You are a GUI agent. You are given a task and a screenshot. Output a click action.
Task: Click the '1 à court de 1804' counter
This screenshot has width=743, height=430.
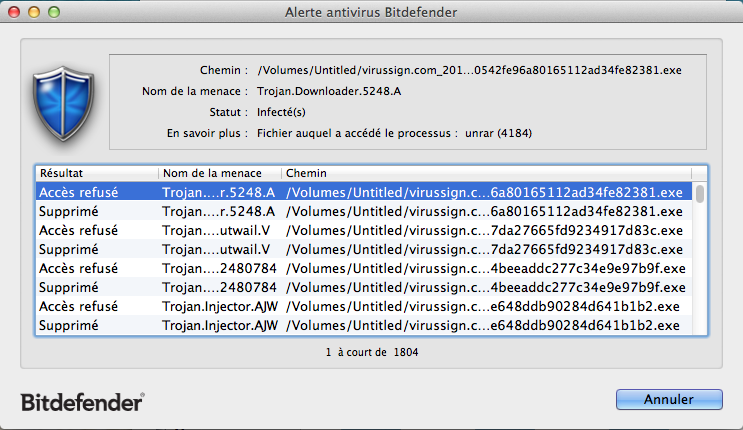372,352
